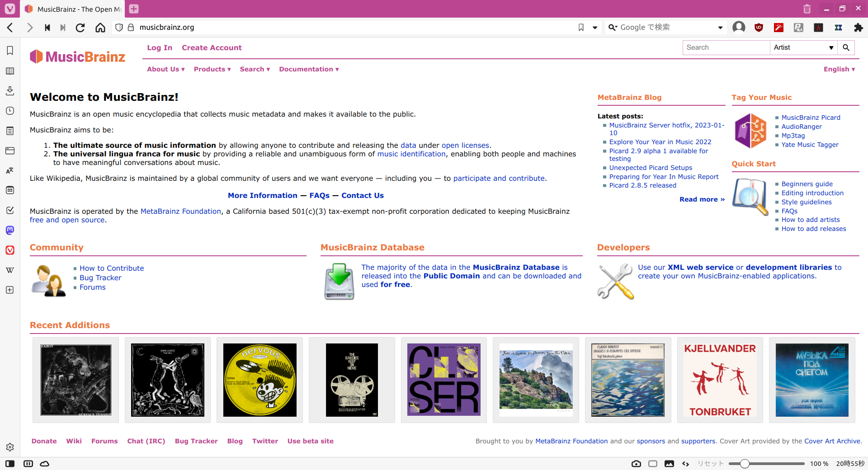Viewport: 868px width, 470px height.
Task: Open the Tasks panel checkmark icon
Action: click(x=10, y=210)
